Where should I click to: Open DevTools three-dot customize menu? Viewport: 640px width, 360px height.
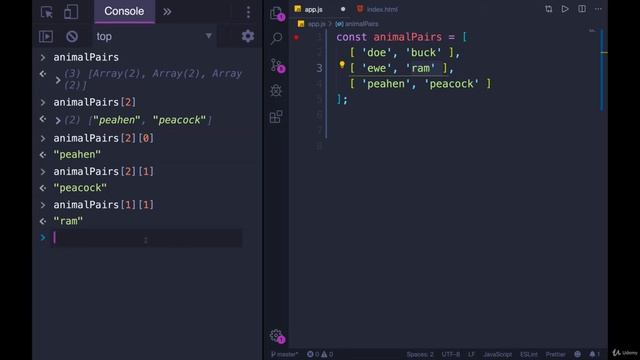[x=248, y=12]
